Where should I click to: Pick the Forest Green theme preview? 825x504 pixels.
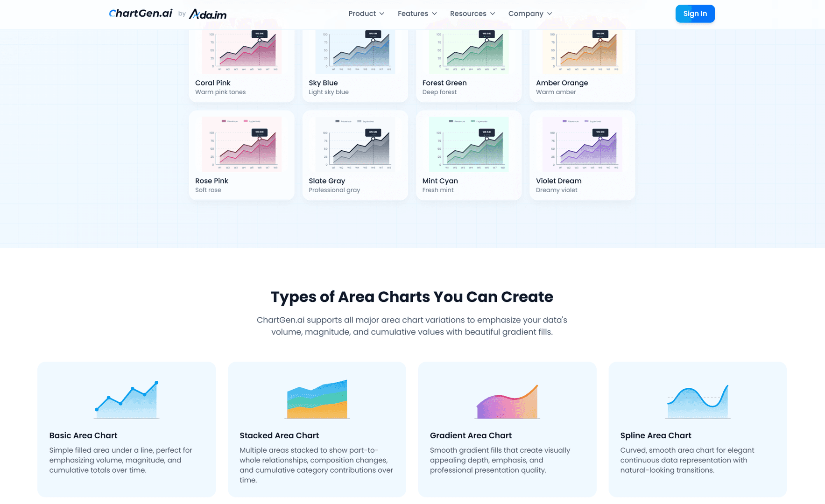468,52
